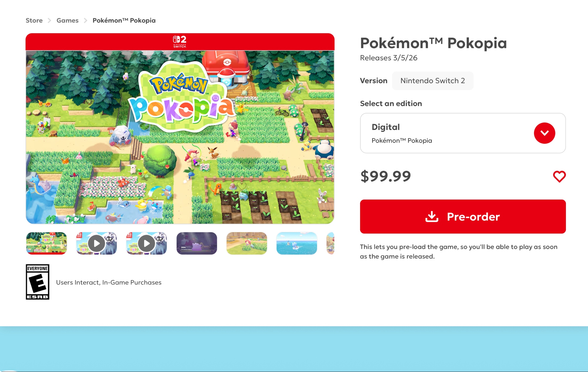Image resolution: width=588 pixels, height=372 pixels.
Task: View the ocean Lapras screenshot thumbnail
Action: 297,243
